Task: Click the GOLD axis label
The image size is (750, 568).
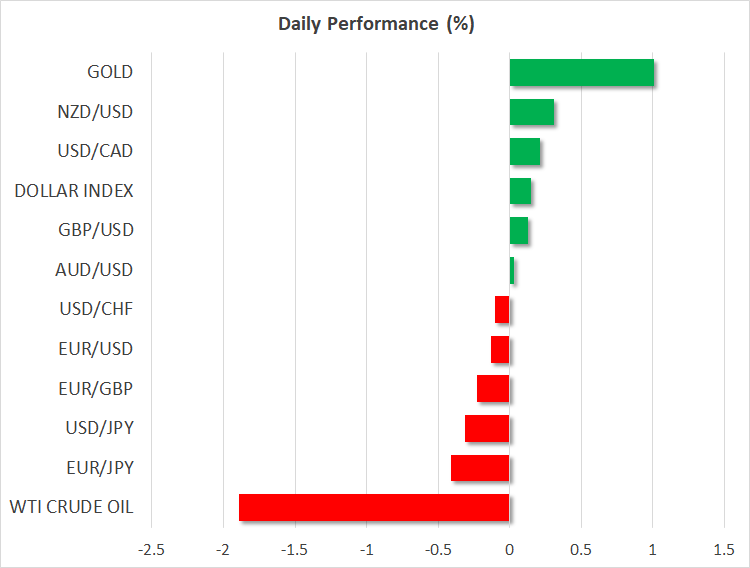Action: point(110,72)
